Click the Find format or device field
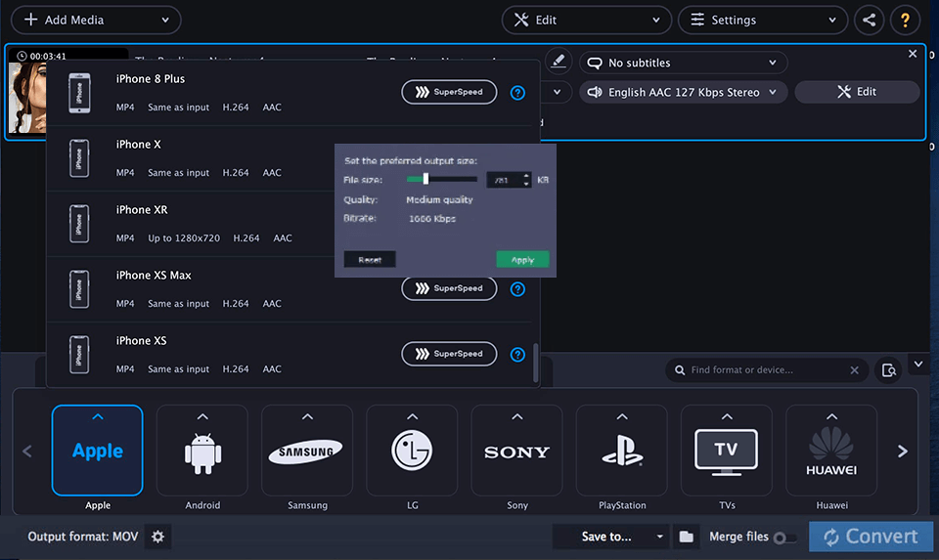Image resolution: width=939 pixels, height=560 pixels. click(x=767, y=369)
